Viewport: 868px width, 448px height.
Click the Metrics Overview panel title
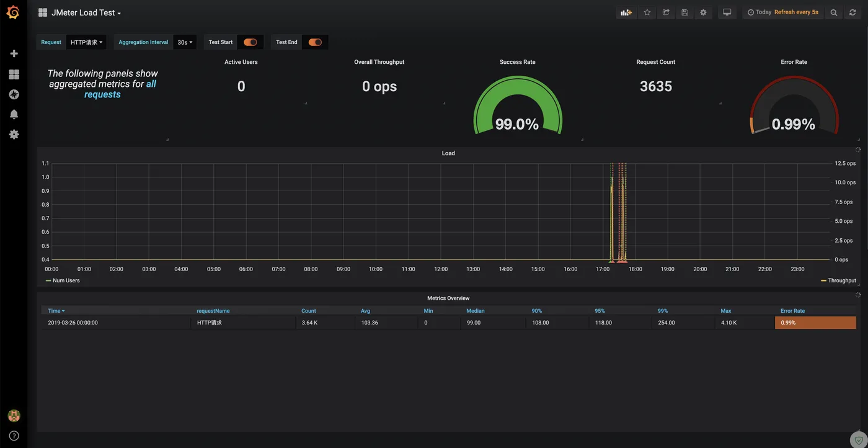click(x=448, y=298)
